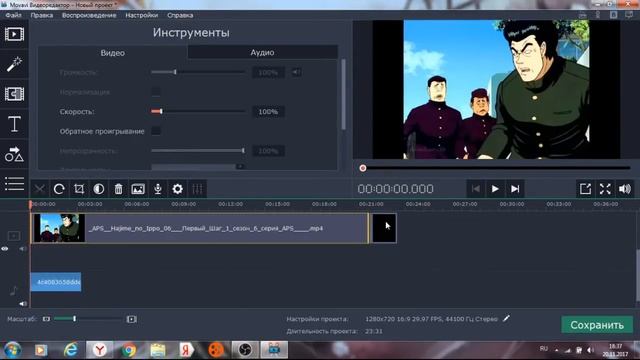
Task: Open the Воспроизведение menu
Action: click(89, 15)
